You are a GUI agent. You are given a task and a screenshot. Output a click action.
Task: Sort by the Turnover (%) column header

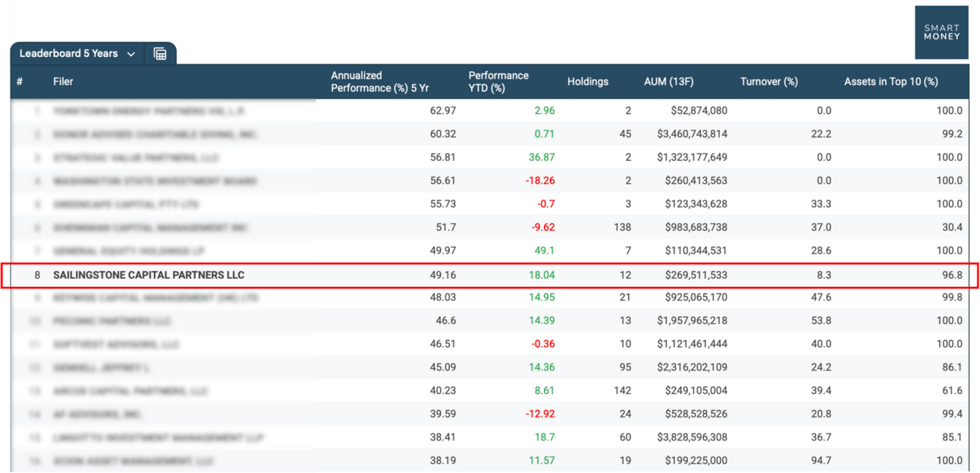769,81
